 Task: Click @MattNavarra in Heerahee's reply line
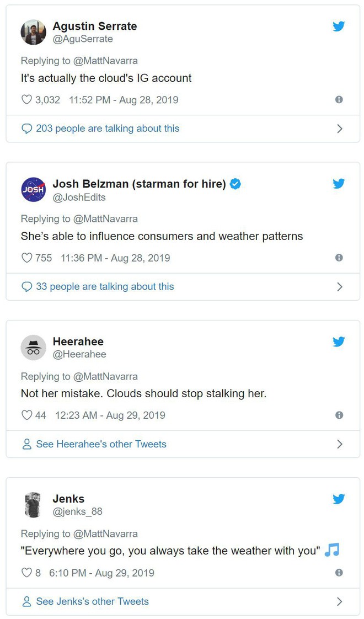coord(105,377)
